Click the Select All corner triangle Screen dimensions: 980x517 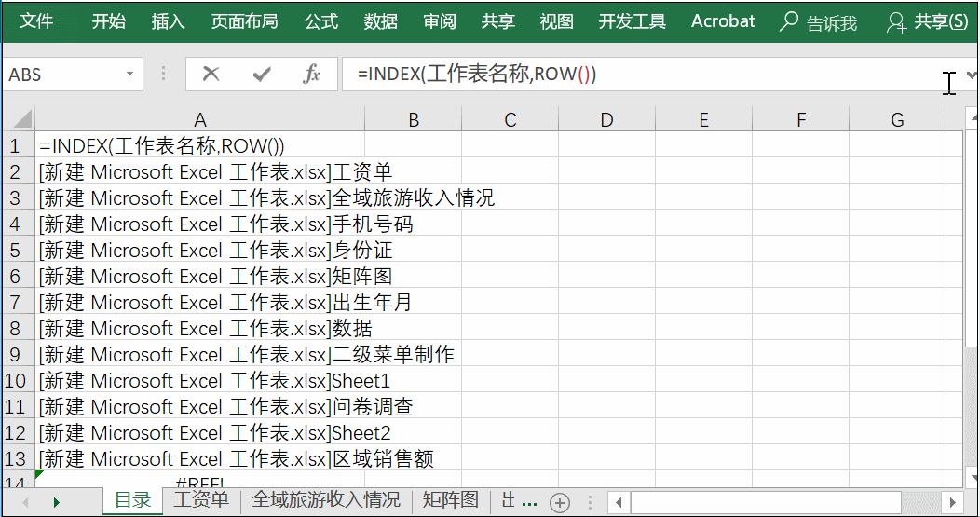point(21,119)
